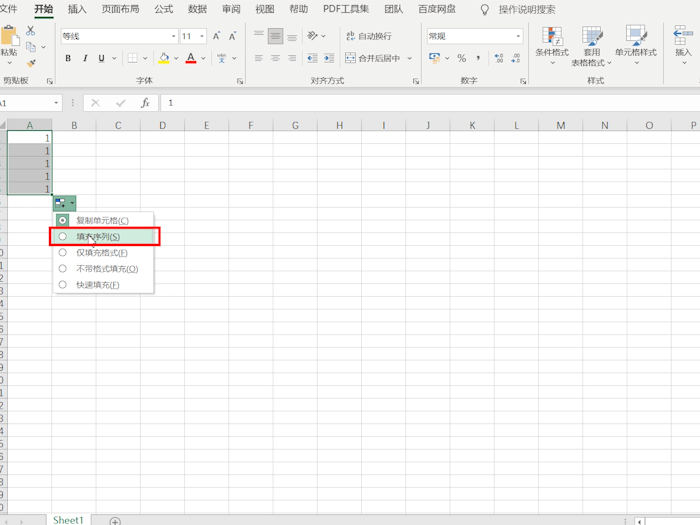
Task: Open Cell Styles button
Action: [x=636, y=46]
